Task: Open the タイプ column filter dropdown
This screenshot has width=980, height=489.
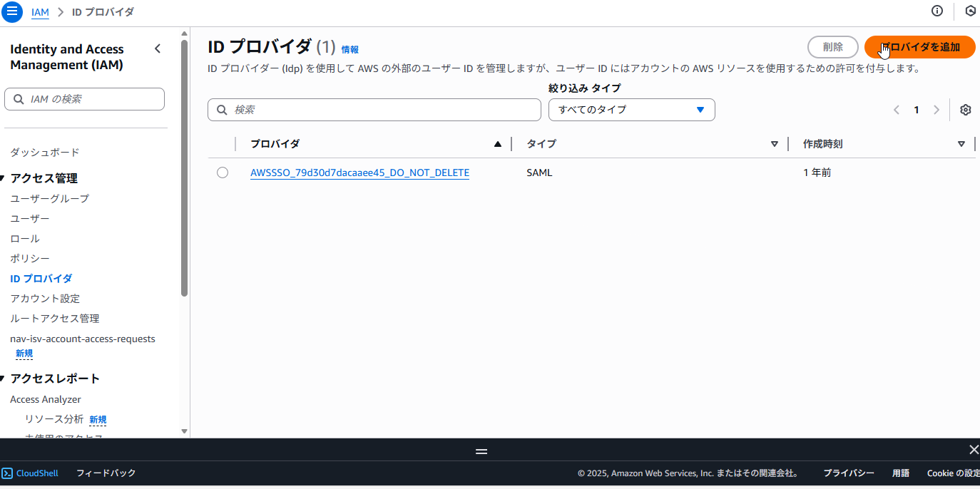Action: point(775,143)
